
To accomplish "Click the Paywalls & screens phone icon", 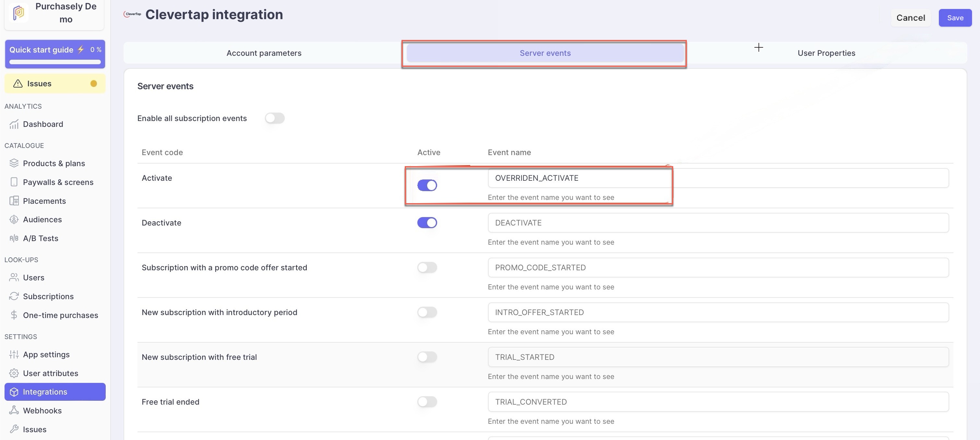I will 14,182.
